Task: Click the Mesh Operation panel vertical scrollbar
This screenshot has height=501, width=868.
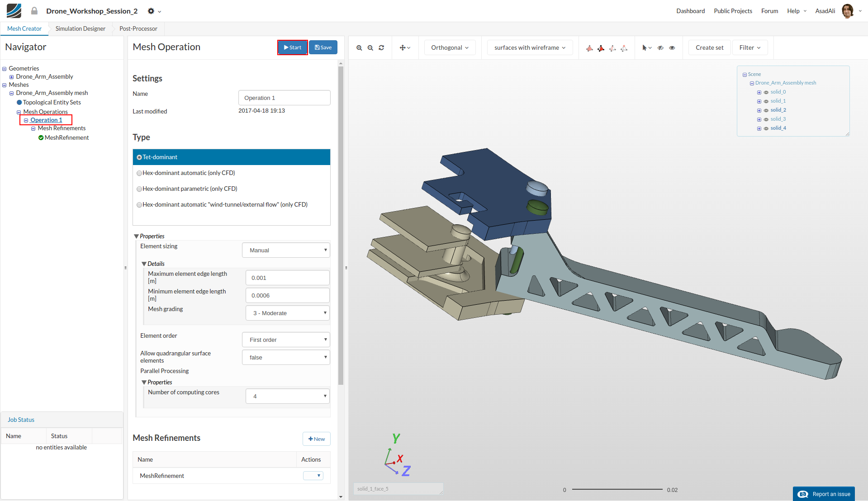Action: tap(341, 226)
